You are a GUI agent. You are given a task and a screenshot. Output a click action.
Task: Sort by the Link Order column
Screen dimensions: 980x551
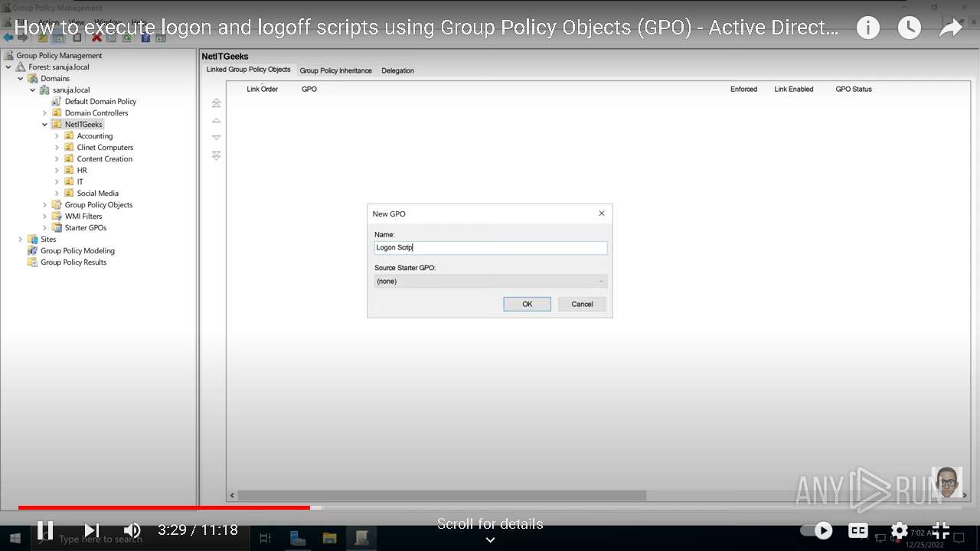262,89
